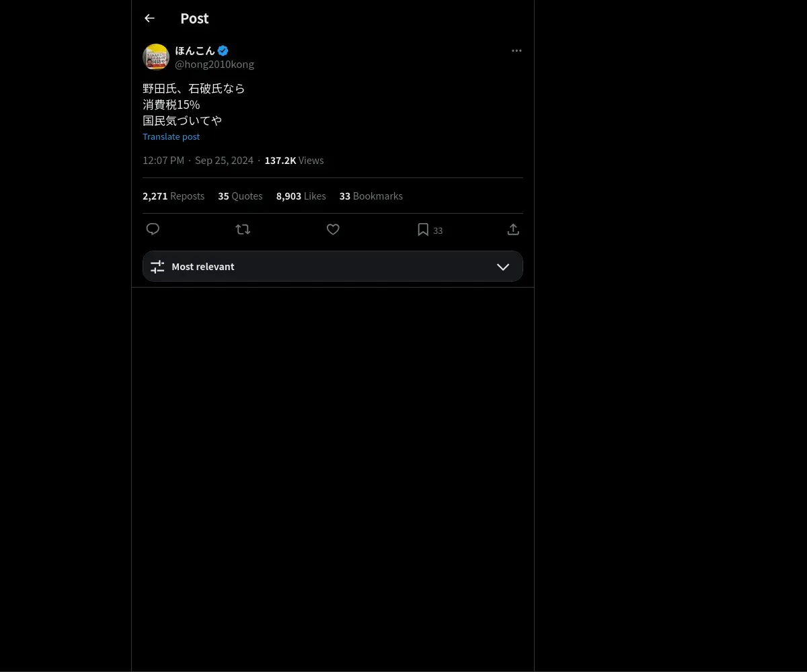This screenshot has width=807, height=672.
Task: Open the three-dot more options menu
Action: point(516,50)
